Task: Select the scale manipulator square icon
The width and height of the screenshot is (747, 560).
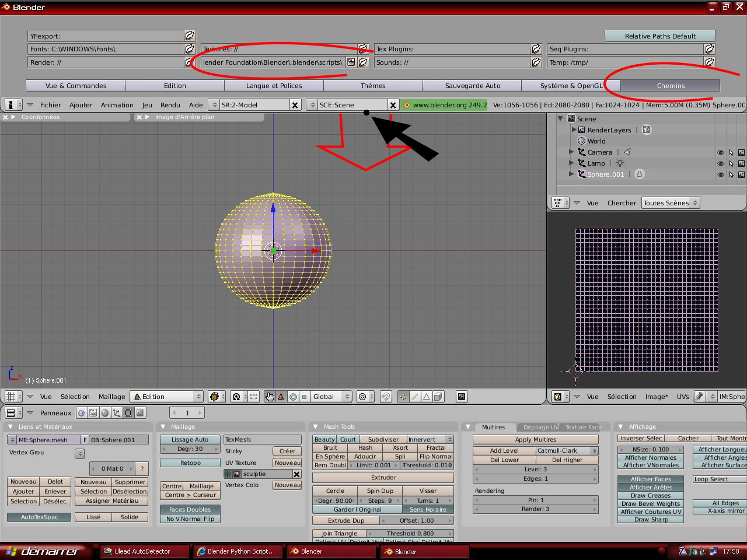Action: (304, 397)
